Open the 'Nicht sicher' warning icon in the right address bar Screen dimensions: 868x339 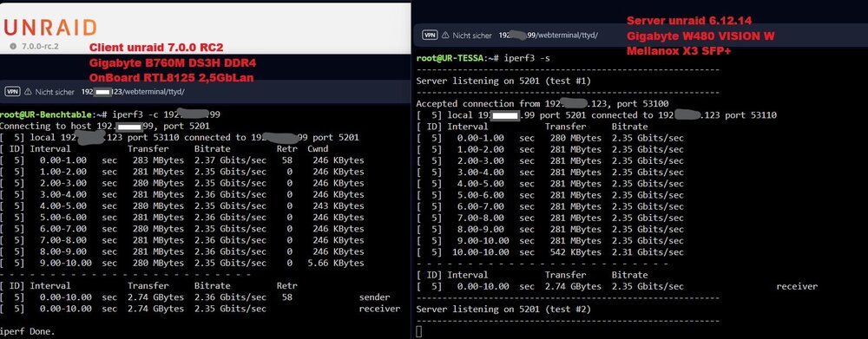(x=444, y=35)
